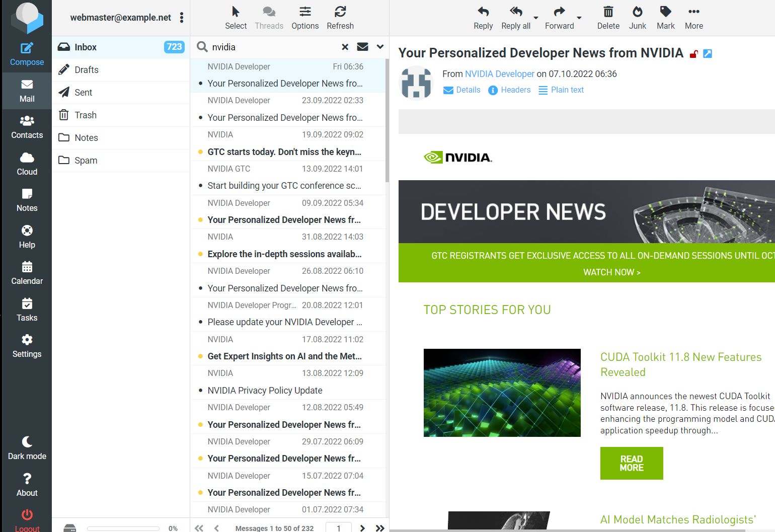Click the search magnifier icon
The image size is (775, 532).
pos(202,47)
